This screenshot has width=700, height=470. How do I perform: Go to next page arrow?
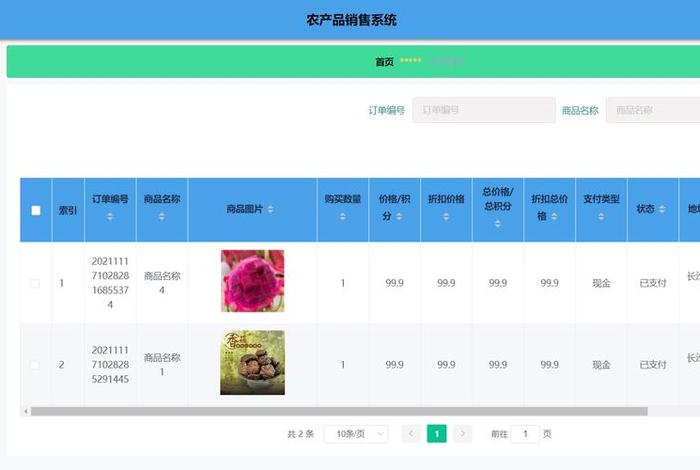[x=462, y=433]
